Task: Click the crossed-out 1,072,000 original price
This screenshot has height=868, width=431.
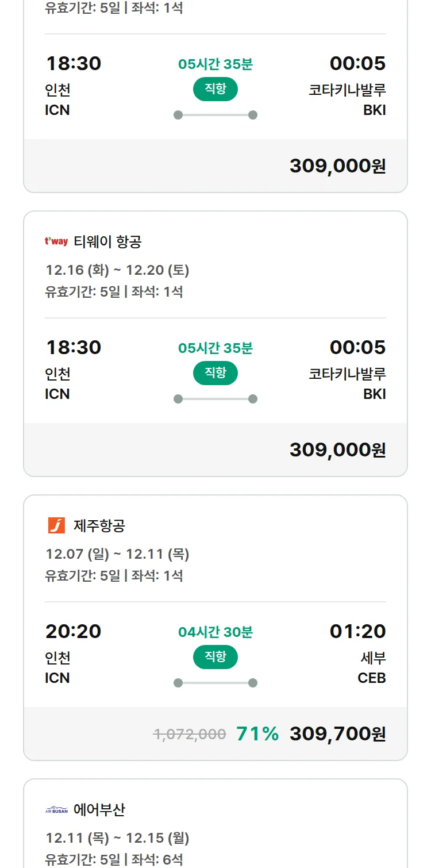Action: (x=189, y=734)
